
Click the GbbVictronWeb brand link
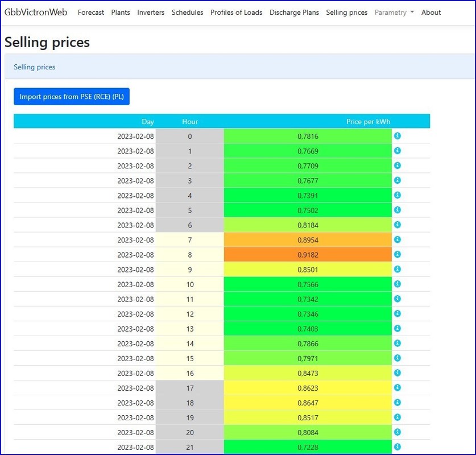pos(36,13)
